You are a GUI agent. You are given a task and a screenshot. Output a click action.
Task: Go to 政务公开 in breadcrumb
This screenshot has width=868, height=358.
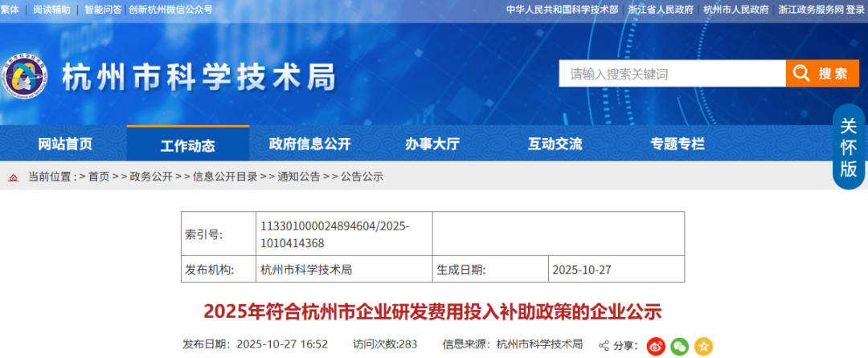[x=150, y=177]
